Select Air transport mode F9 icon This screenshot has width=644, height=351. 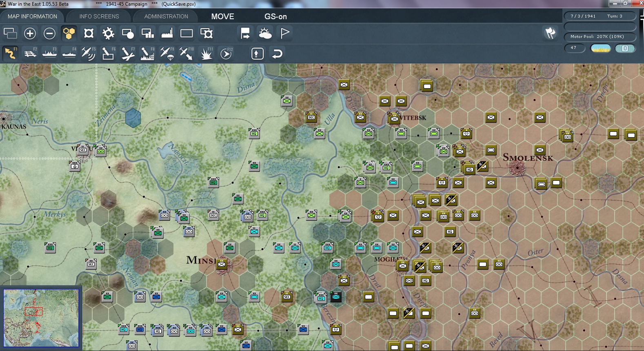[x=167, y=53]
